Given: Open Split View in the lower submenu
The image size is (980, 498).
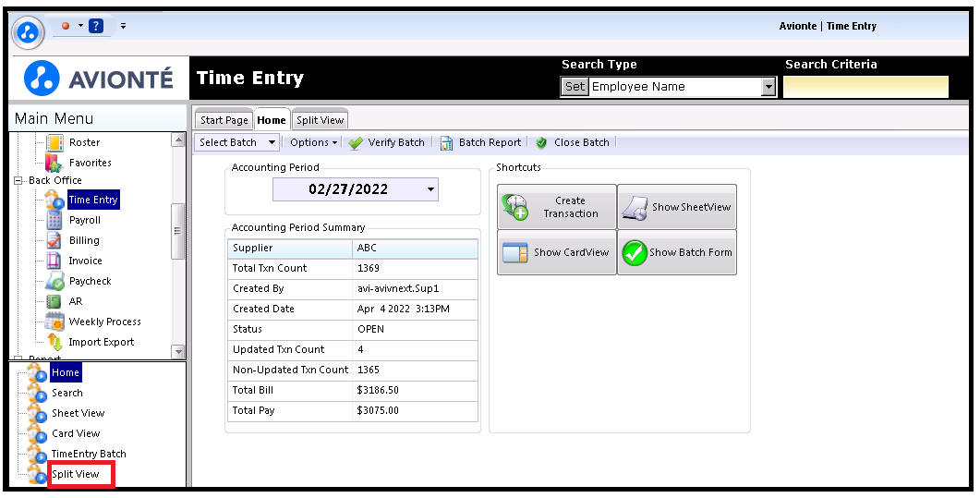Looking at the screenshot, I should (x=75, y=474).
